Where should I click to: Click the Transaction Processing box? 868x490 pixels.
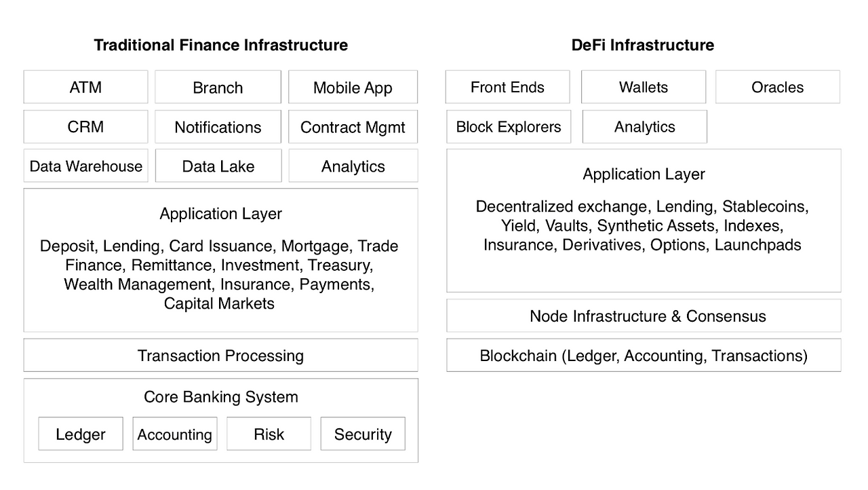pos(220,356)
